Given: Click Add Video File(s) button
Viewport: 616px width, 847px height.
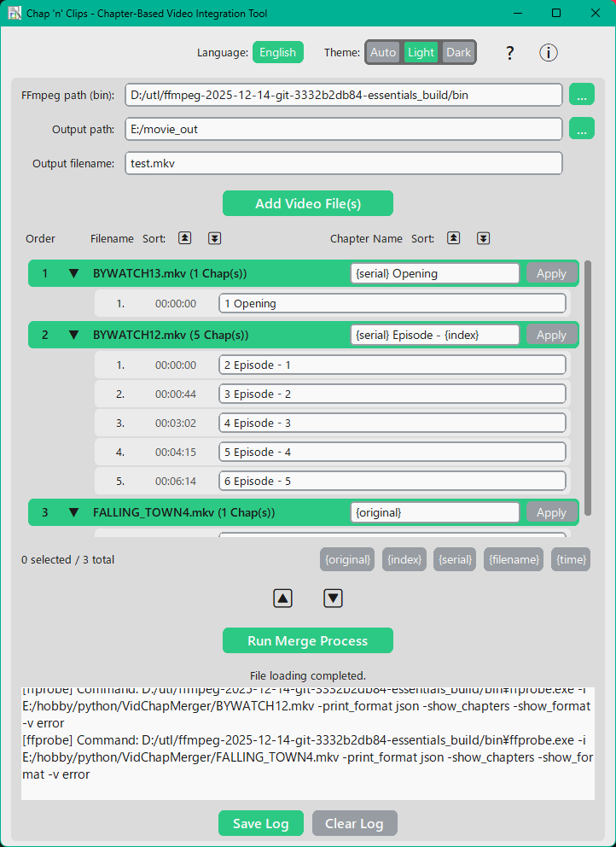Looking at the screenshot, I should coord(308,204).
